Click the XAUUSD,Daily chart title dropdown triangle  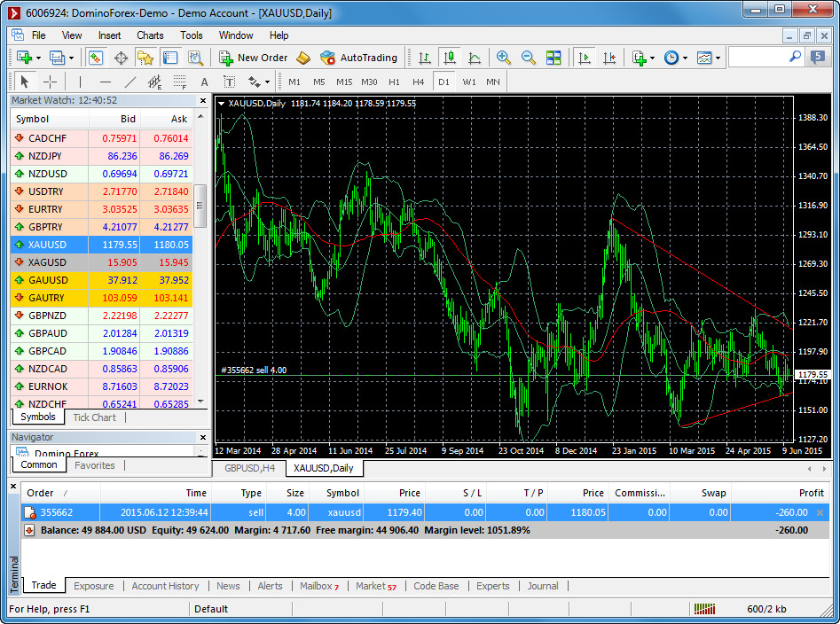[221, 104]
